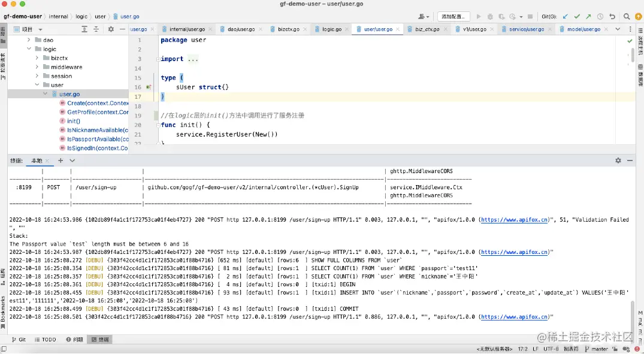Screen dimensions: 644x354
Task: Click the editor tabs vertical dots menu
Action: (630, 29)
